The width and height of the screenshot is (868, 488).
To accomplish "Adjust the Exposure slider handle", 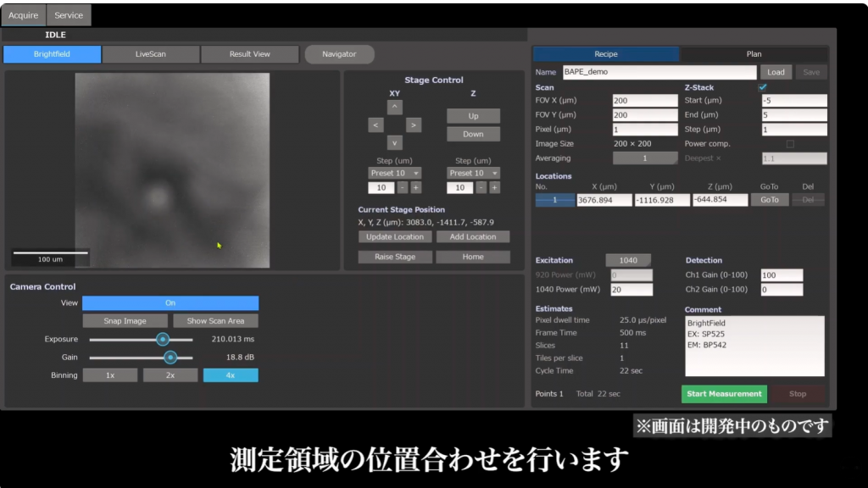I will point(162,339).
